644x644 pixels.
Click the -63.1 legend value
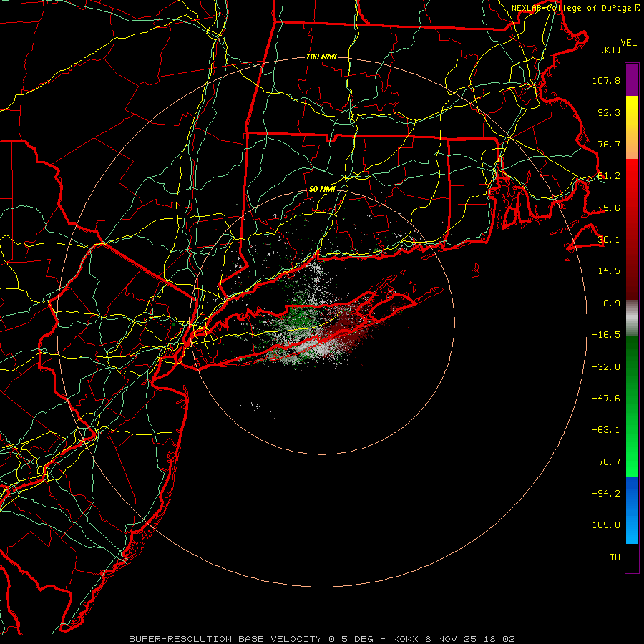point(606,430)
